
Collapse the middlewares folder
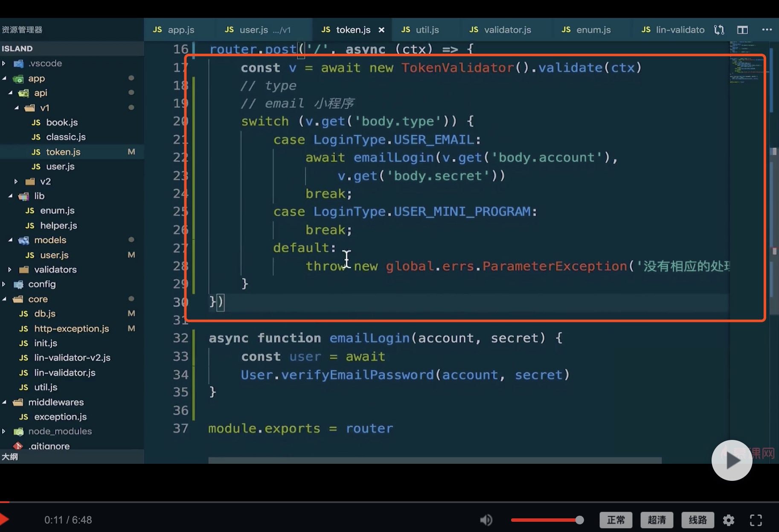click(4, 402)
